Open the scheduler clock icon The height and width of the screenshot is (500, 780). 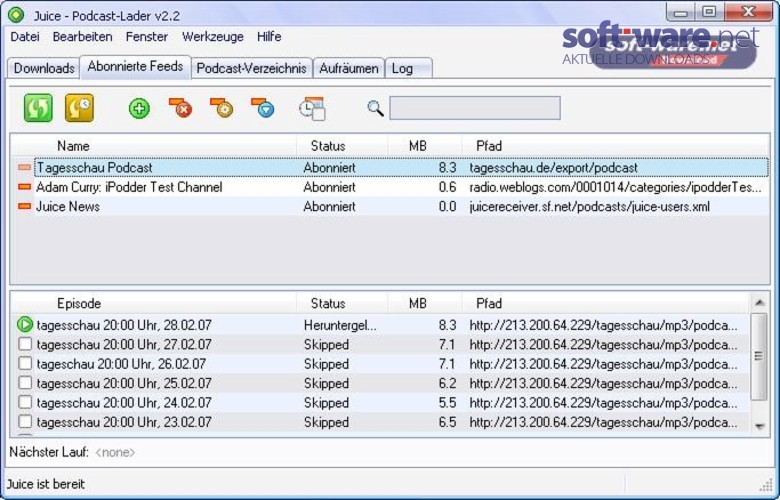pyautogui.click(x=312, y=108)
